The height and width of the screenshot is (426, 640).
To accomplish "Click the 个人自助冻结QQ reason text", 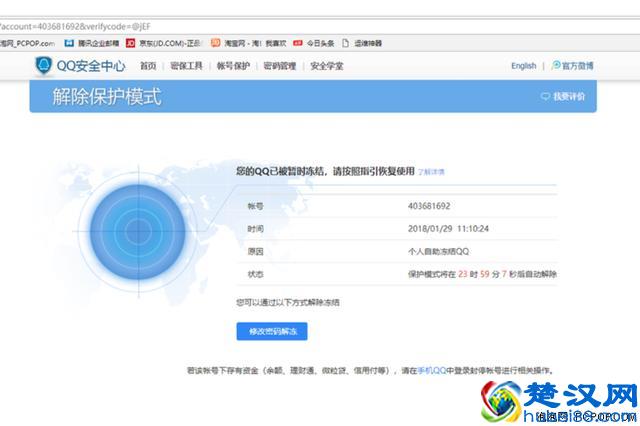I will point(438,251).
